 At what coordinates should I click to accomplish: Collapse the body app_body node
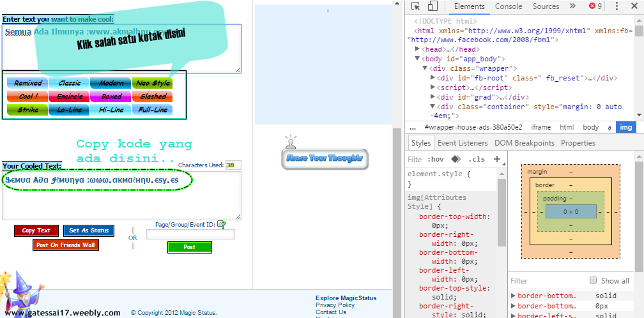418,59
